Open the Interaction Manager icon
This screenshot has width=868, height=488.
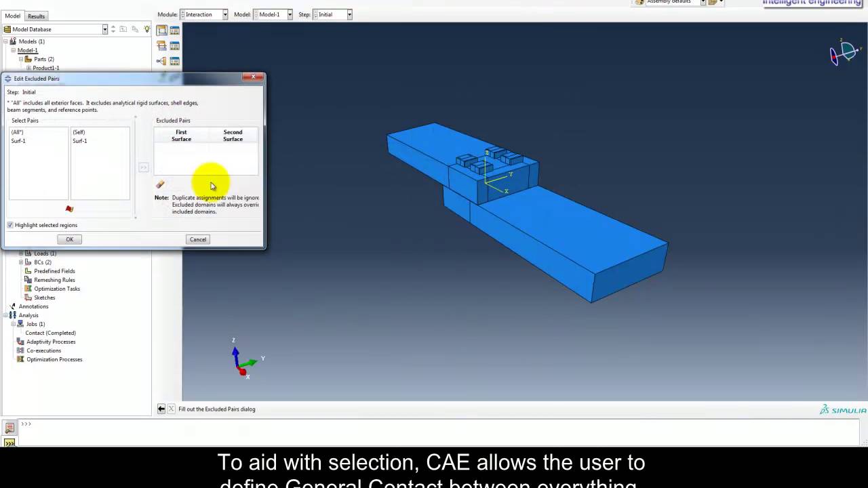coord(174,30)
